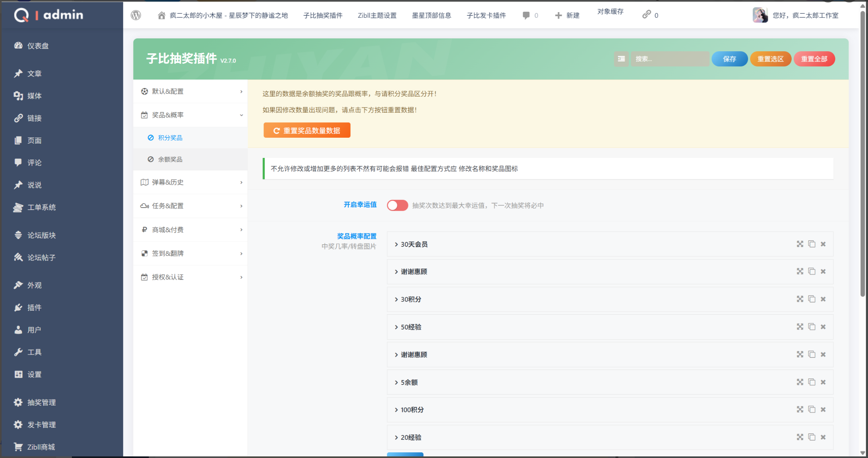Open 子比抽奖插件 in top admin bar
This screenshot has width=868, height=458.
pyautogui.click(x=323, y=15)
